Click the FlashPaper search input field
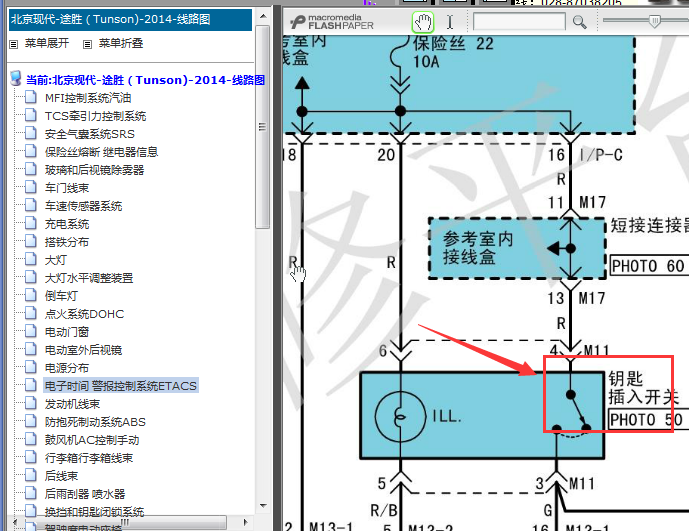The image size is (689, 531). pyautogui.click(x=519, y=21)
